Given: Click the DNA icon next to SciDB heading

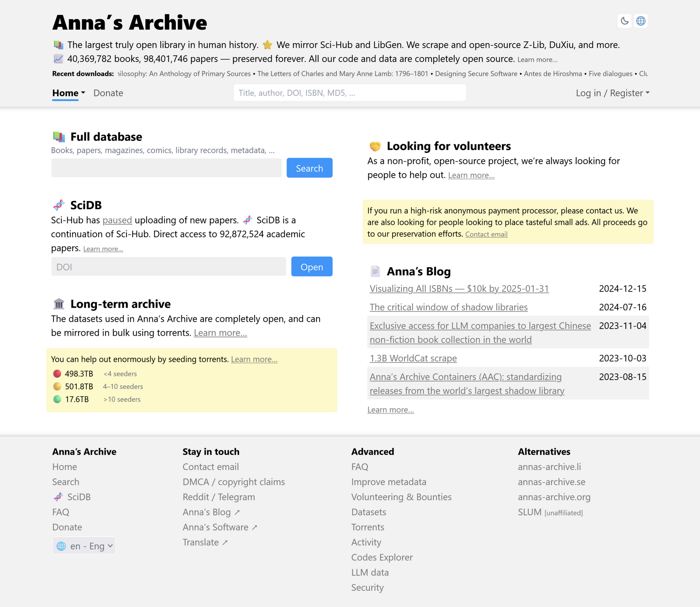Looking at the screenshot, I should tap(59, 205).
